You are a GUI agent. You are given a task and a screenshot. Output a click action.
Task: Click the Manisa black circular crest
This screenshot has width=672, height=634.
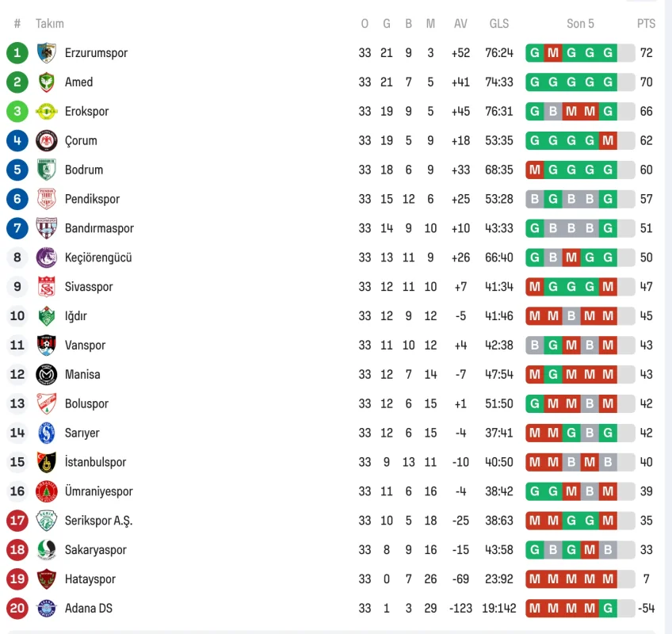tap(47, 374)
